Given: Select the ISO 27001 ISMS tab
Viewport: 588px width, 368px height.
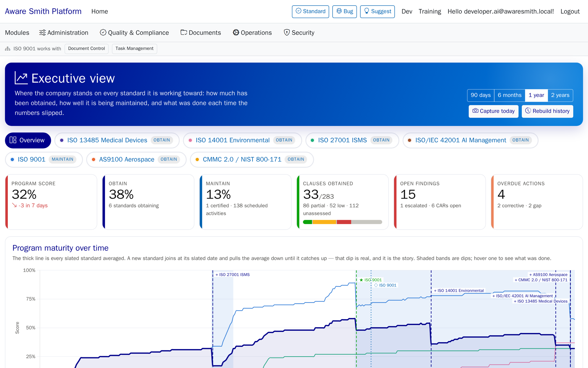Looking at the screenshot, I should [x=352, y=140].
